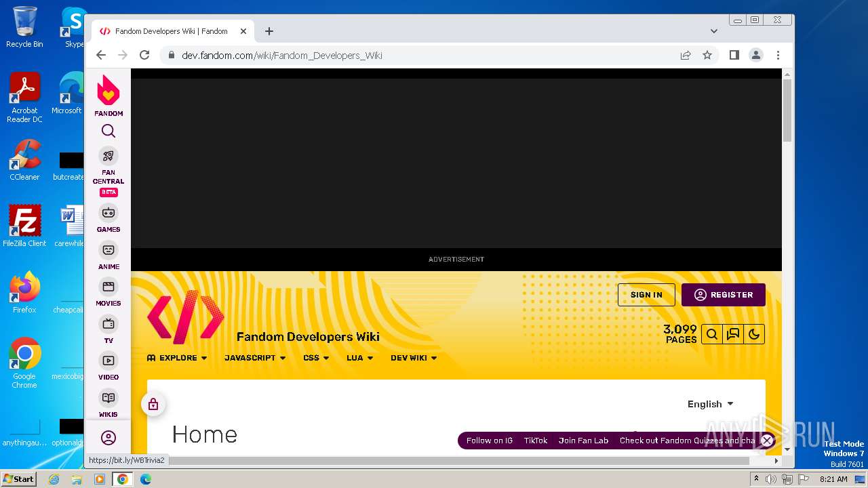The height and width of the screenshot is (488, 868).
Task: Click Check out Fandom Quizzes link
Action: click(688, 441)
